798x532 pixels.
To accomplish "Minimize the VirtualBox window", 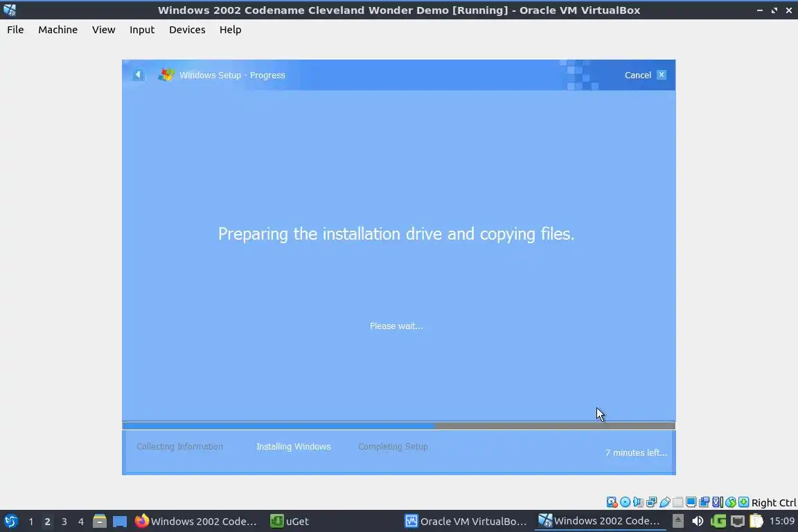I will [759, 10].
